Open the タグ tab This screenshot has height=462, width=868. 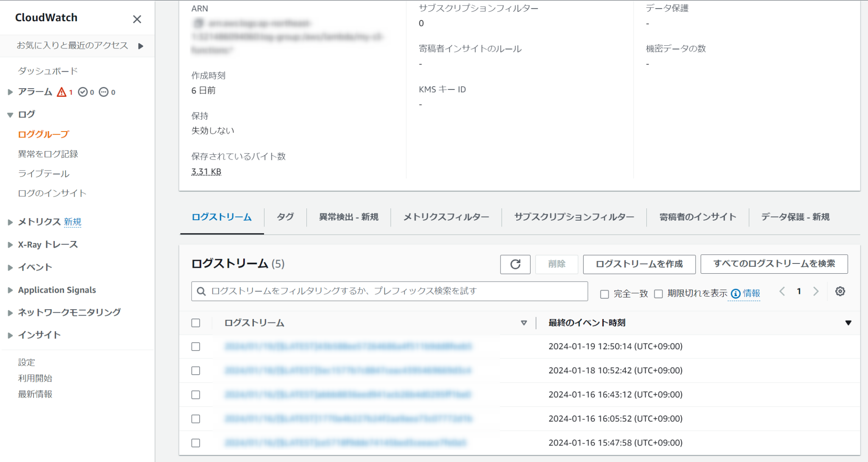[285, 217]
